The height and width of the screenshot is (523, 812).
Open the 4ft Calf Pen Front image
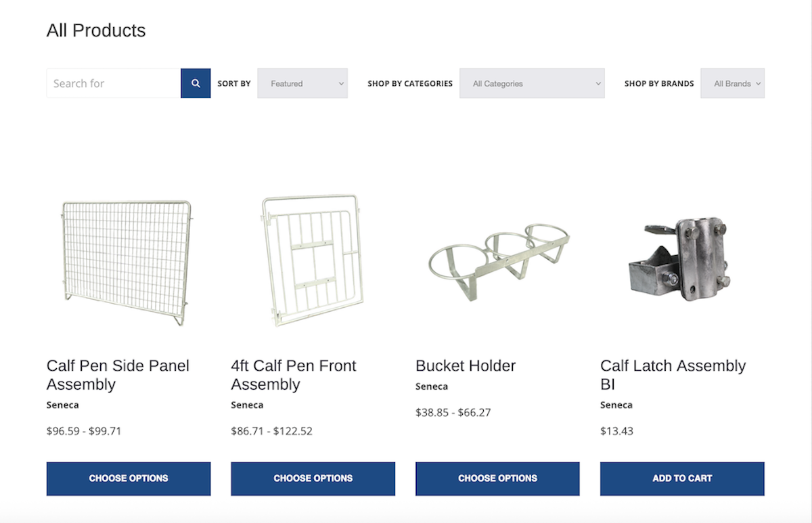point(312,260)
